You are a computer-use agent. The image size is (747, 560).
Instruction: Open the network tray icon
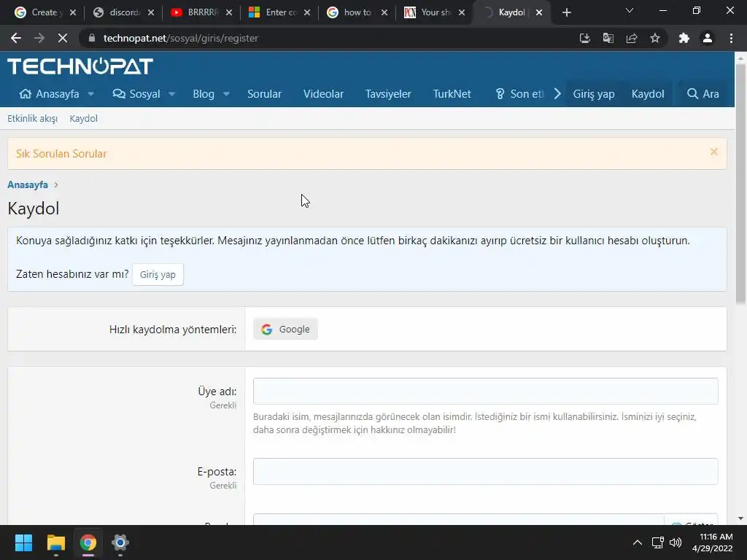(658, 542)
